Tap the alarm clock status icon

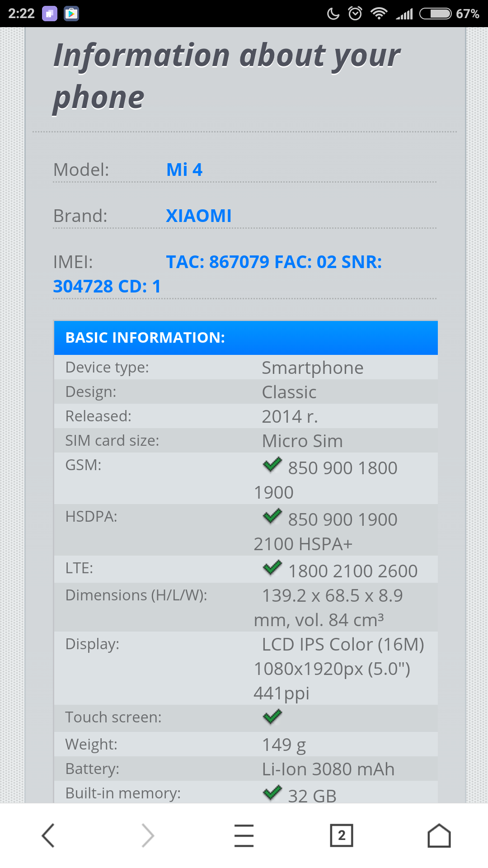[355, 14]
